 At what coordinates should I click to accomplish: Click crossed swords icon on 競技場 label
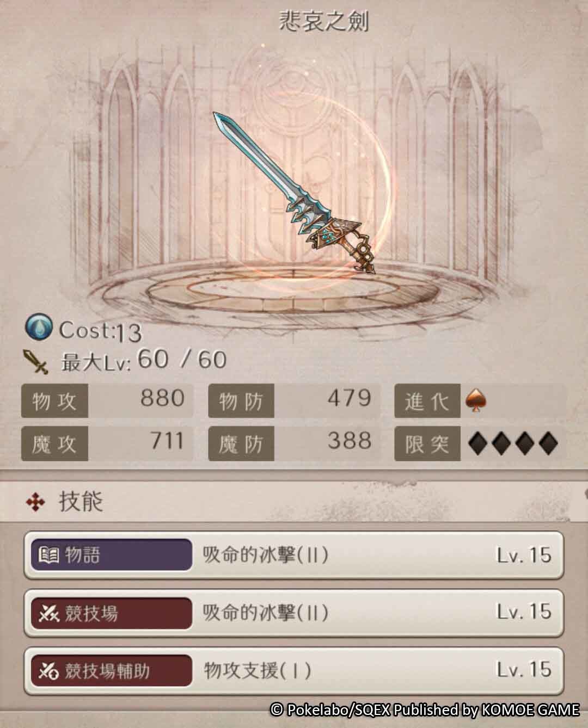click(x=48, y=614)
